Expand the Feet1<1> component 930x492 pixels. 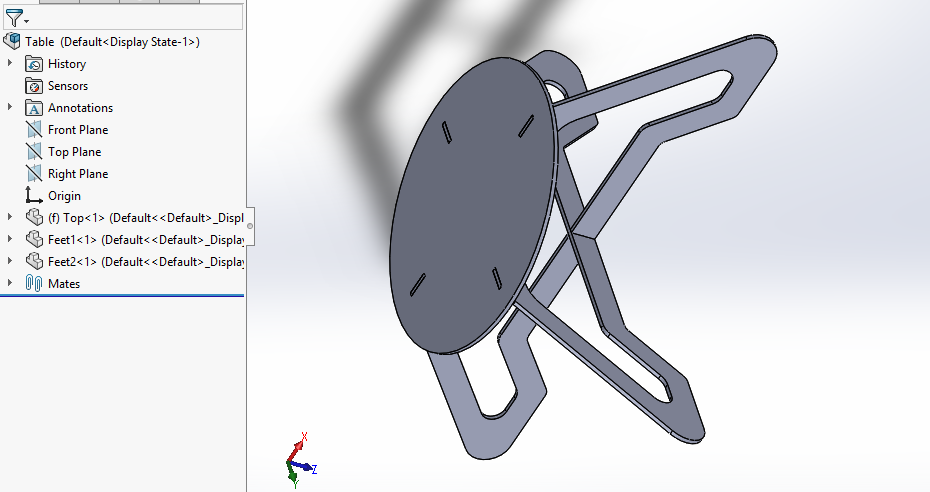pyautogui.click(x=9, y=239)
